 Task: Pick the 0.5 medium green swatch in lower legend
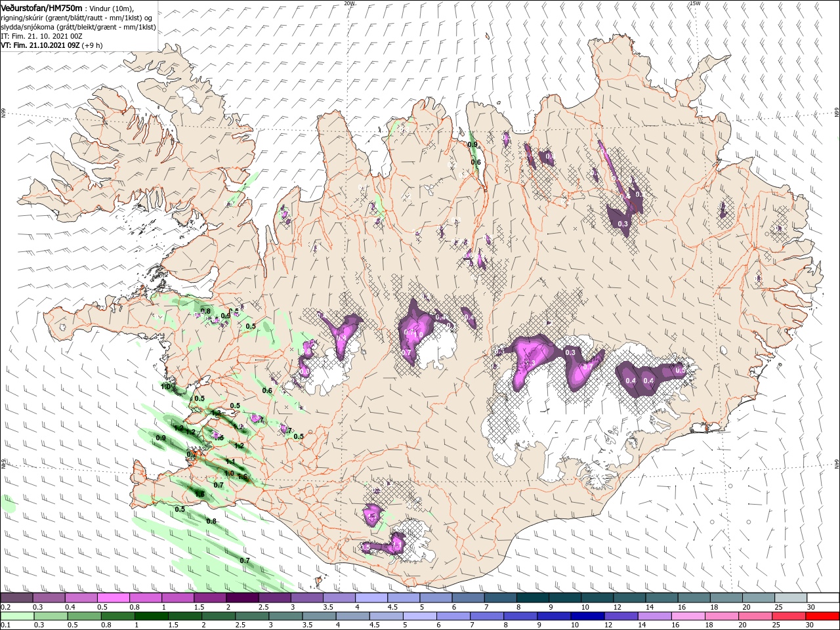[x=84, y=616]
